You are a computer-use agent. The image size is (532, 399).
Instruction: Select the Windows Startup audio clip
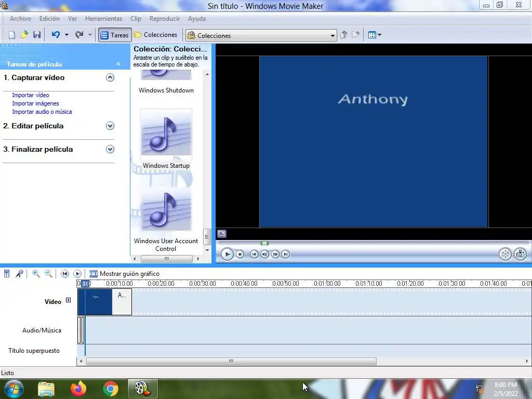click(166, 139)
